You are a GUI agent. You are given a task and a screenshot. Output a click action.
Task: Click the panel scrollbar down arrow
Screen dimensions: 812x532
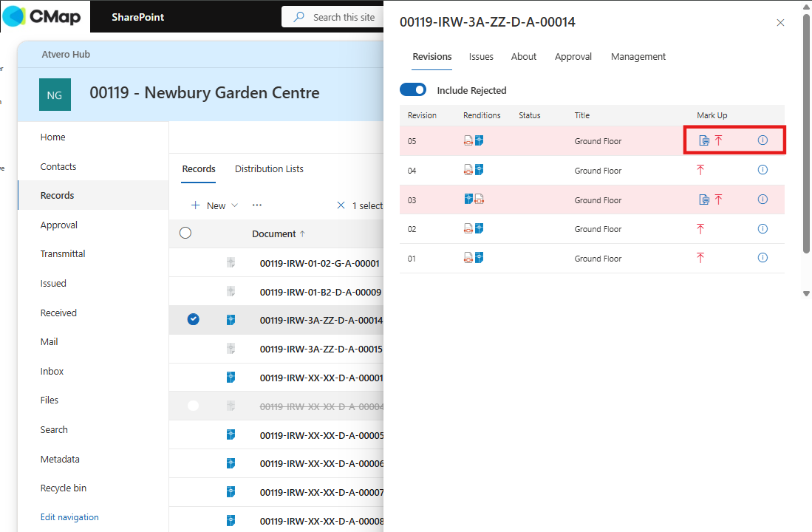[x=806, y=294]
